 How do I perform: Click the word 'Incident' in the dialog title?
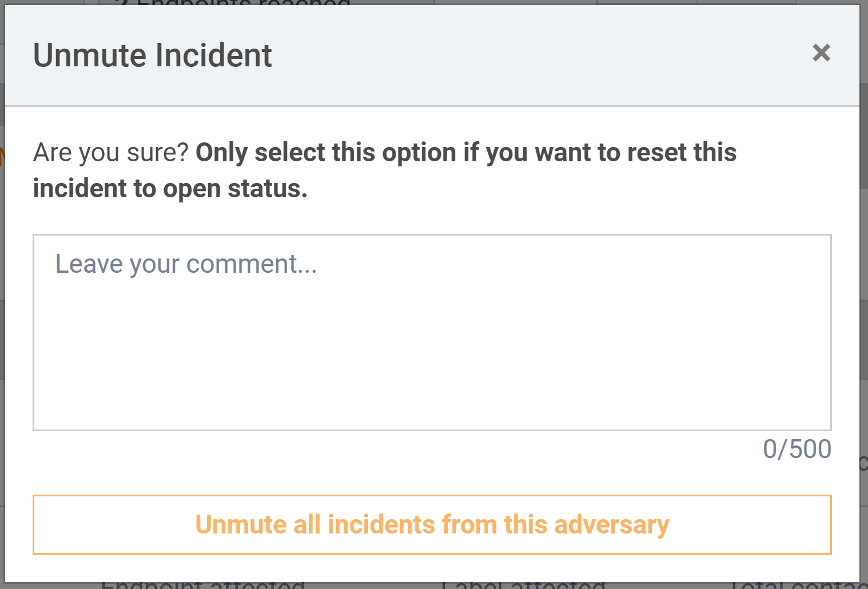[213, 55]
